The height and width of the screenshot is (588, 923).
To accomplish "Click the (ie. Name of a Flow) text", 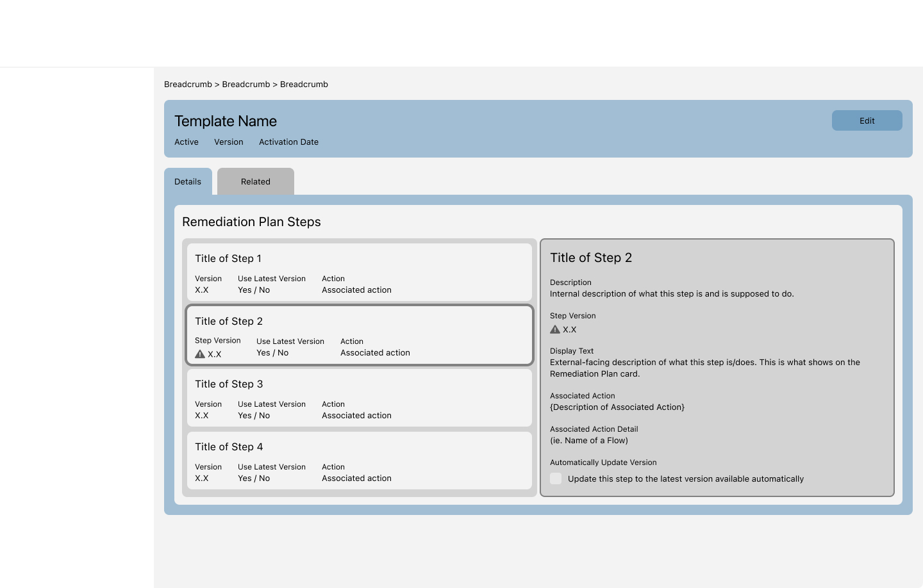I will [589, 440].
